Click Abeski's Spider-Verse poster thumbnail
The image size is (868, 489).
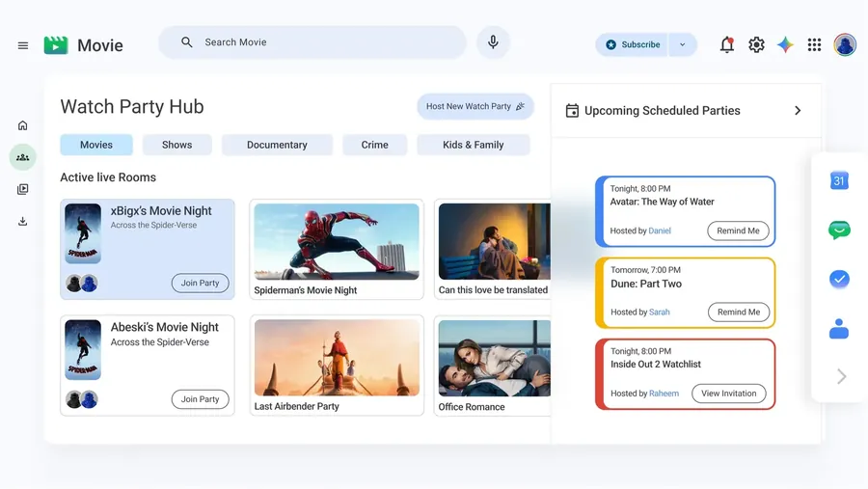pyautogui.click(x=83, y=350)
